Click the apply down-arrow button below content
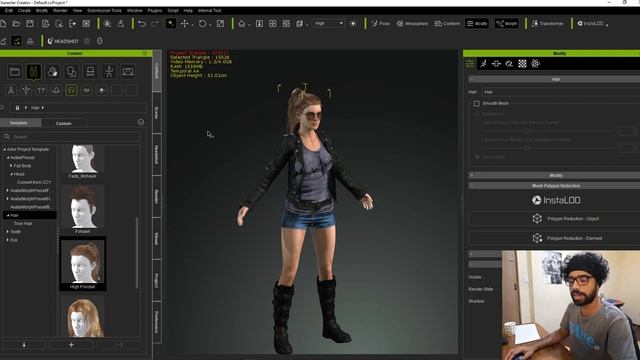640x360 pixels. tap(24, 345)
